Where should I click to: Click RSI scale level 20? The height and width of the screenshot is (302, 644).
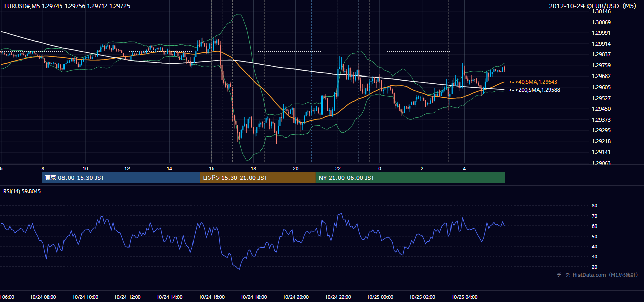click(594, 267)
